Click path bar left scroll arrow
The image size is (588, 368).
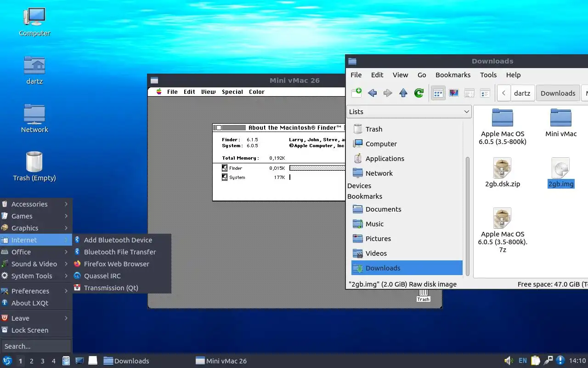click(x=504, y=93)
